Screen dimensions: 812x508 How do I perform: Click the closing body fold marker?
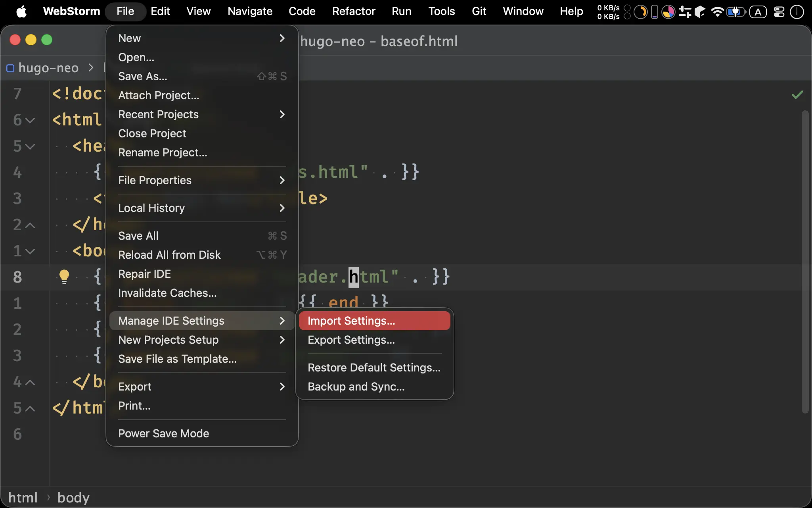[x=30, y=382]
